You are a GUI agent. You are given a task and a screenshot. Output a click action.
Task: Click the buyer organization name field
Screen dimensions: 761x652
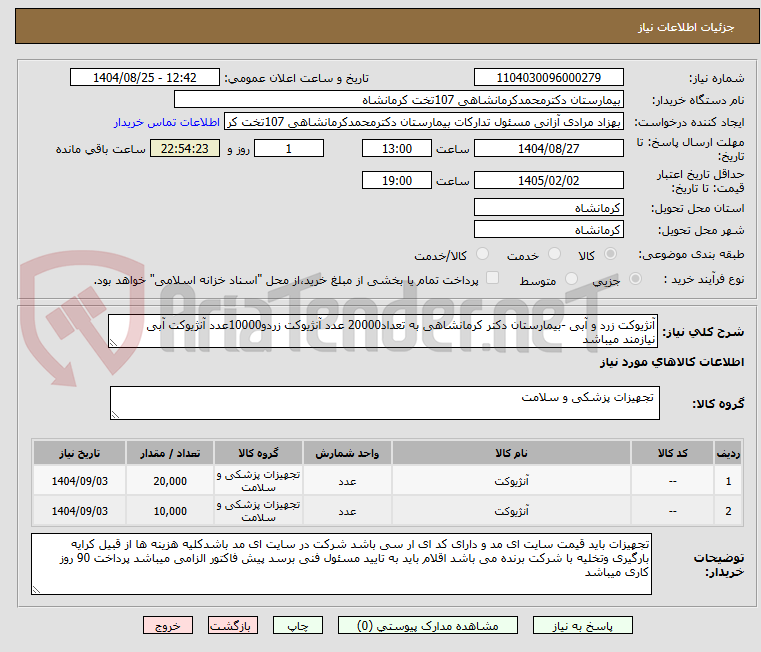398,100
